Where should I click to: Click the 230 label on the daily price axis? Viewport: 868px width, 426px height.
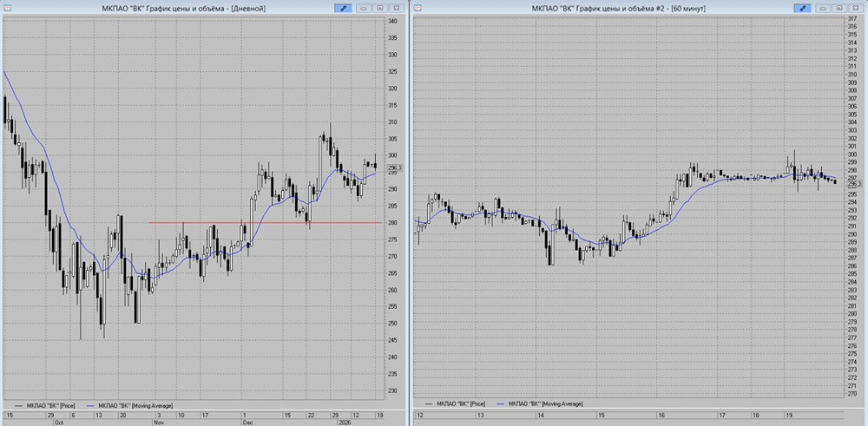(392, 390)
